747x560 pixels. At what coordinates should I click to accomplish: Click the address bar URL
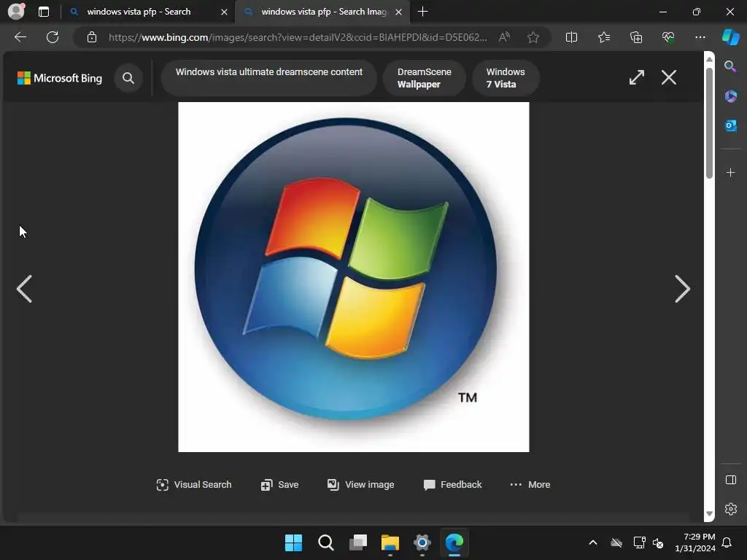[x=298, y=37]
